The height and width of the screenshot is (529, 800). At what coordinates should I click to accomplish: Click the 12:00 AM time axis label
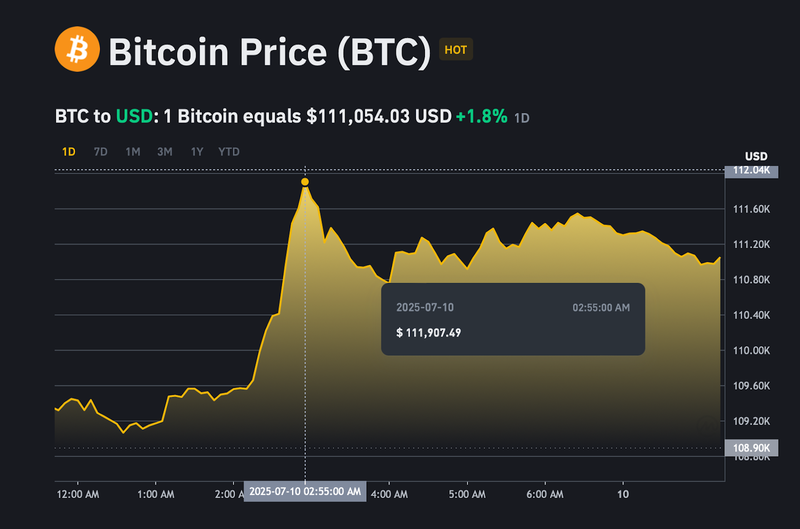pyautogui.click(x=77, y=494)
